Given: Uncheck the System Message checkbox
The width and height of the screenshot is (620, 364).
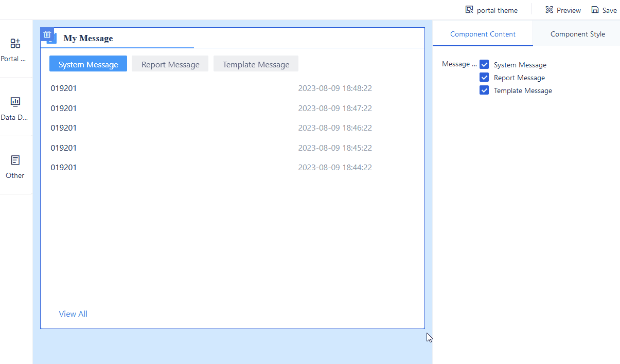Looking at the screenshot, I should pos(484,64).
